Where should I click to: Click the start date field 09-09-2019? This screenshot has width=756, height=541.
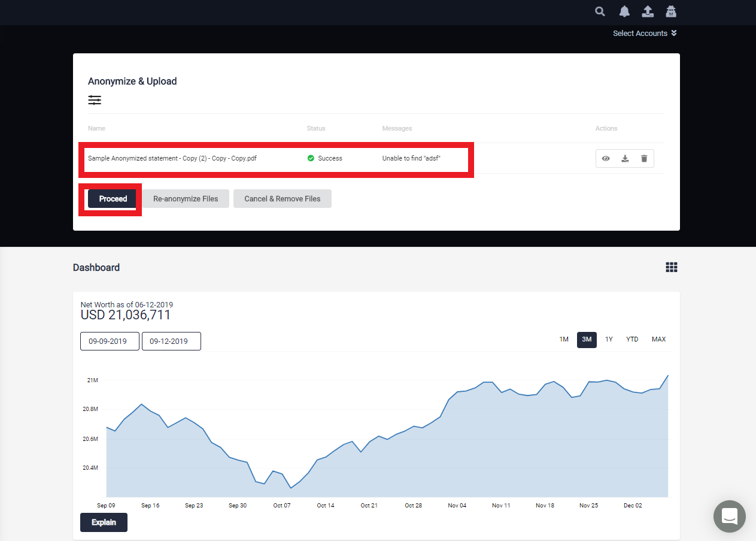pyautogui.click(x=110, y=341)
